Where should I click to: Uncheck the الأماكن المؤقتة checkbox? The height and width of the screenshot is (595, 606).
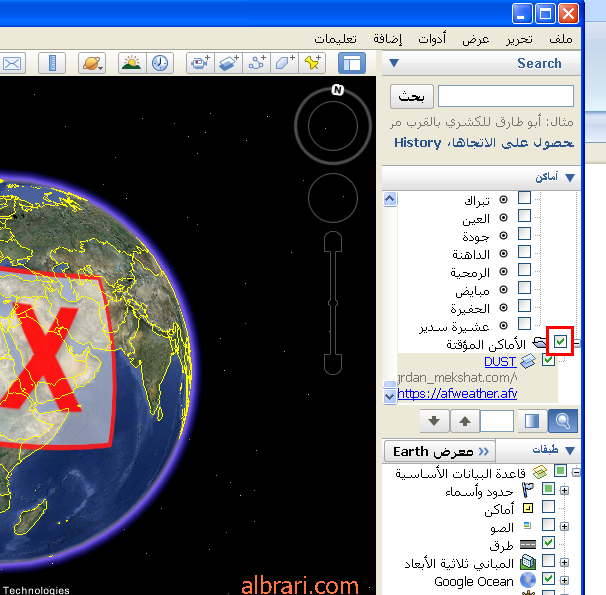point(560,342)
